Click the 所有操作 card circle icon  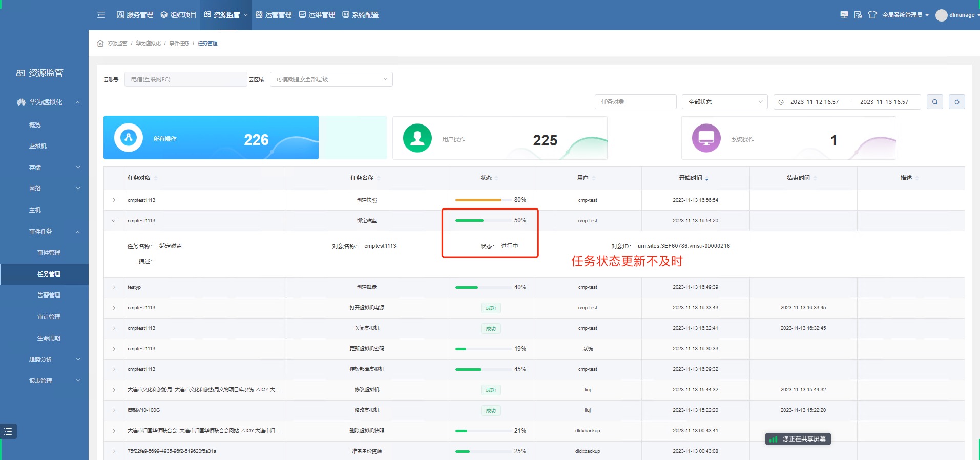coord(129,137)
